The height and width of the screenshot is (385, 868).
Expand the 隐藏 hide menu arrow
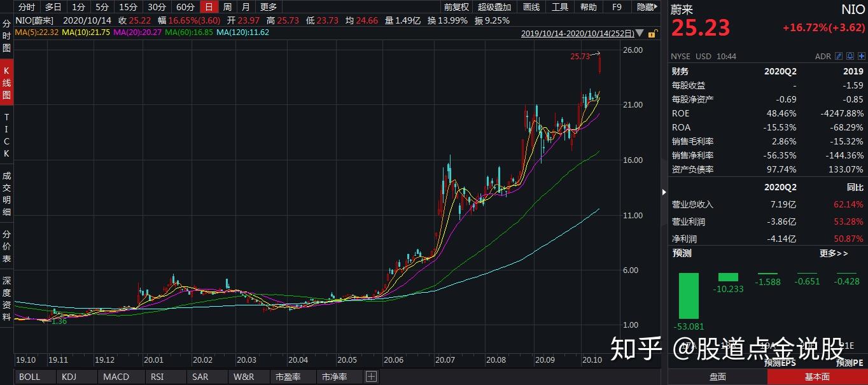pos(655,7)
